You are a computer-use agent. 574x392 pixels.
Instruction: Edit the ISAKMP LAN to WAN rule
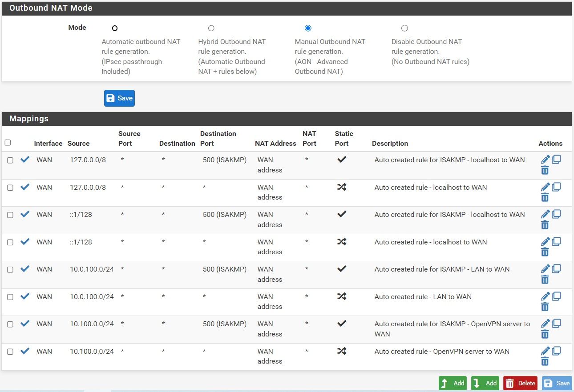pos(546,269)
